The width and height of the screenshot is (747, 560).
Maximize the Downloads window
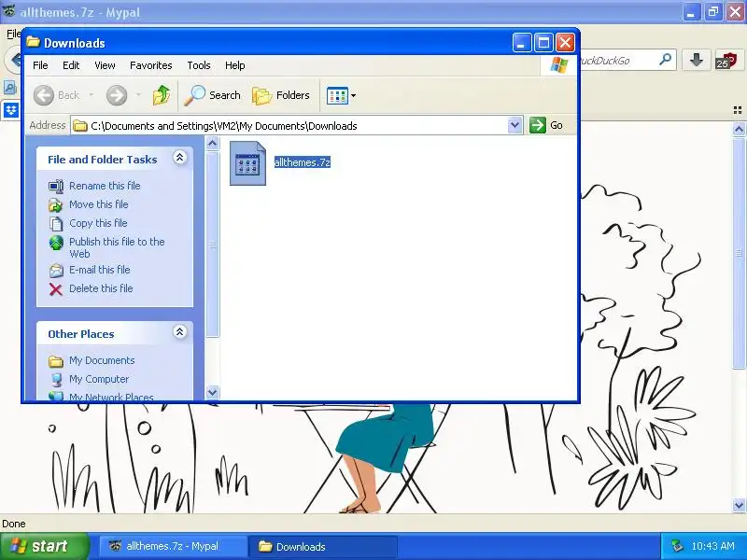(x=543, y=43)
